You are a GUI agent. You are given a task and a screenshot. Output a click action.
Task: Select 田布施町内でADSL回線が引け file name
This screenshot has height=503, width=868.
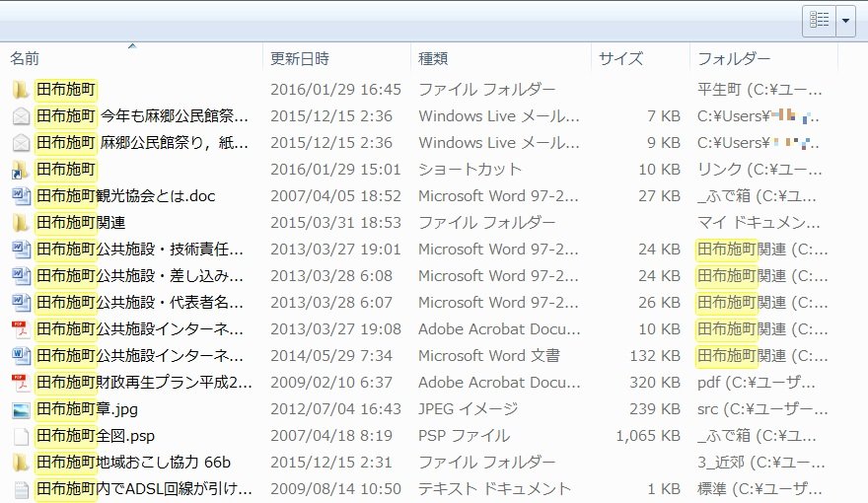coord(144,488)
